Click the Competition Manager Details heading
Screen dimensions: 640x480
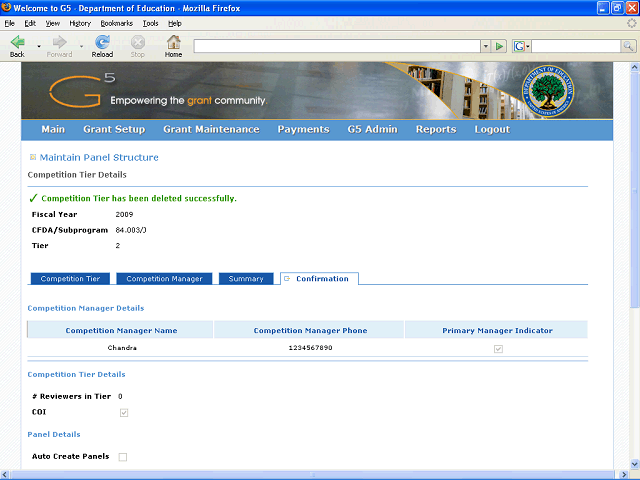[86, 308]
